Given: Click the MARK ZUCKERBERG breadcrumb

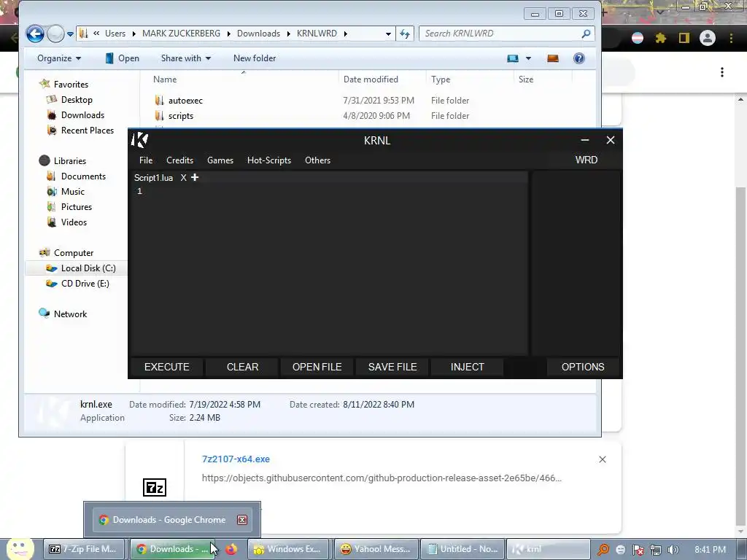Looking at the screenshot, I should coord(181,34).
